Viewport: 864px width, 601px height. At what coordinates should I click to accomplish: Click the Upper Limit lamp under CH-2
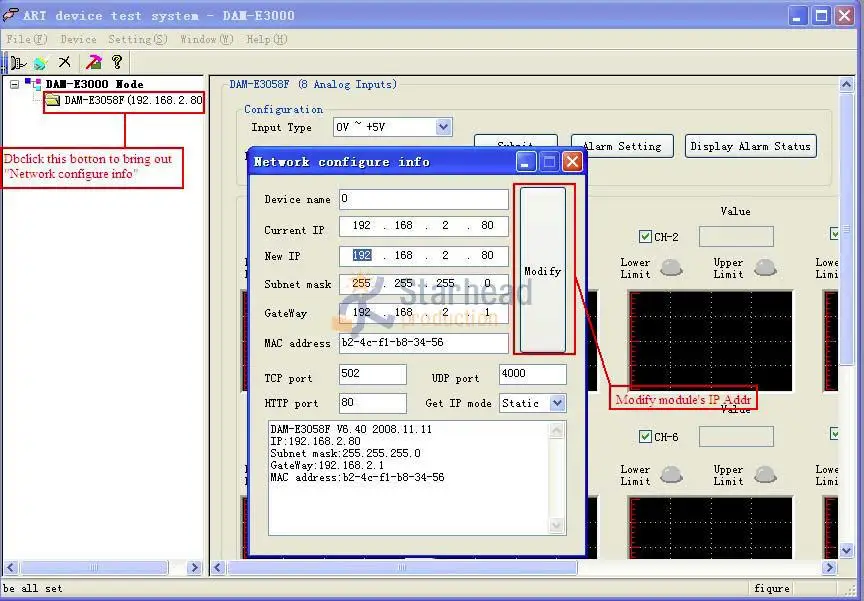[x=765, y=268]
